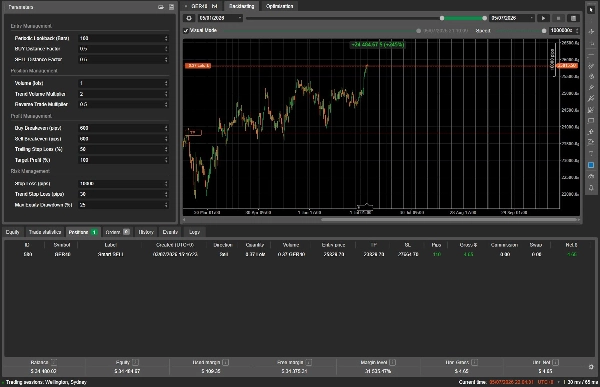Click info icon next to Free margin
This screenshot has width=600, height=387.
pos(308,362)
